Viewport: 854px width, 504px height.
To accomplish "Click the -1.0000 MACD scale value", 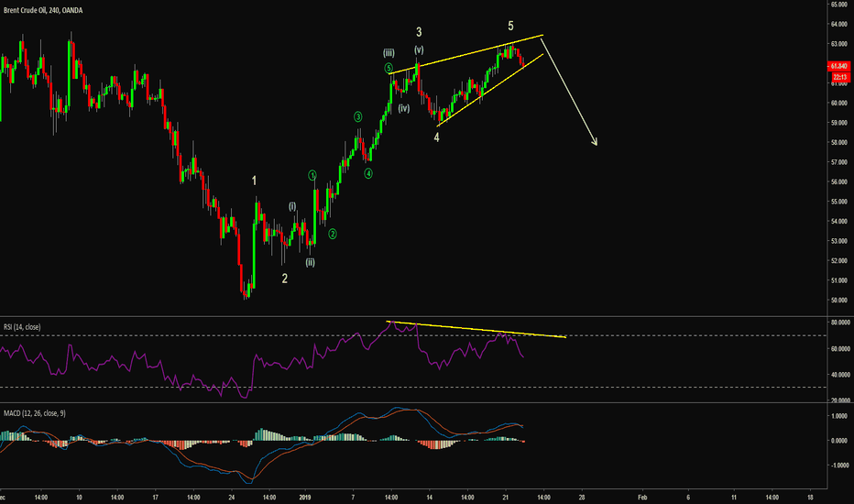I will tap(838, 466).
